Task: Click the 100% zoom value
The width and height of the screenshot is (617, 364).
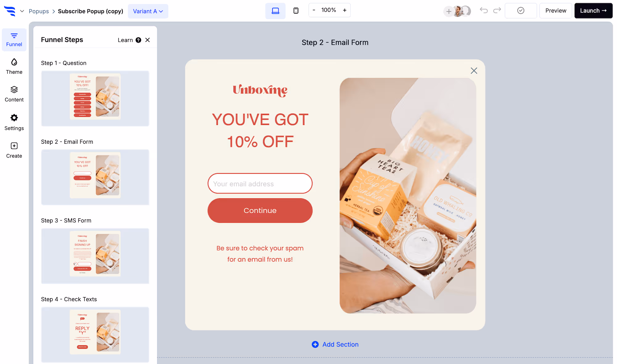Action: coord(329,10)
